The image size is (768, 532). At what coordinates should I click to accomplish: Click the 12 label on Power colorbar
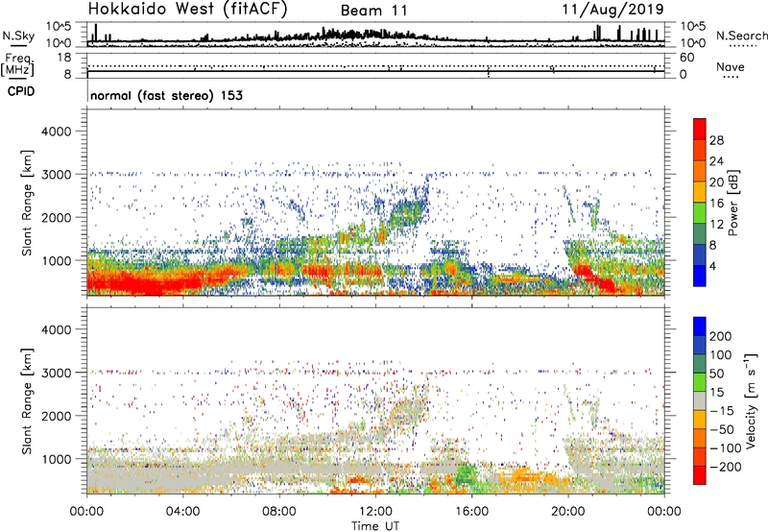click(716, 225)
